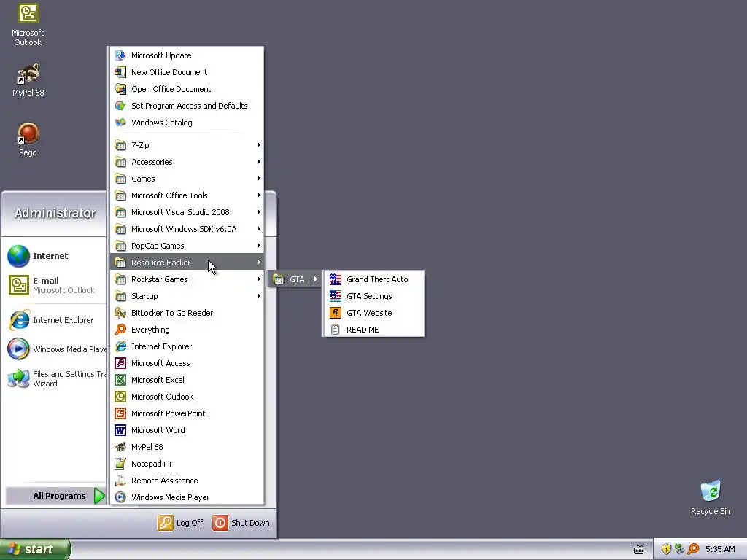
Task: Open Microsoft Outlook desktop shortcut icon
Action: coord(28,13)
